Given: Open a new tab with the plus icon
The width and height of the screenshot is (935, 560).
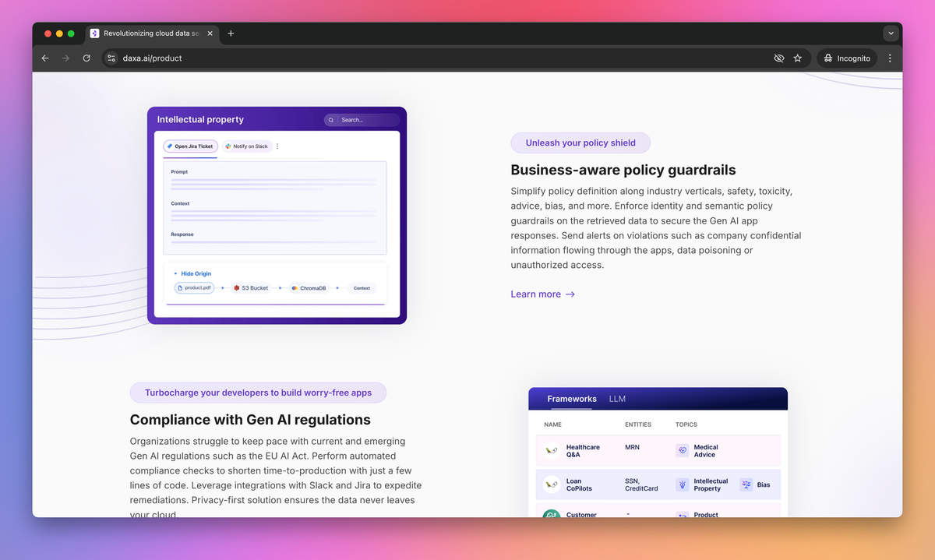Looking at the screenshot, I should (x=231, y=33).
